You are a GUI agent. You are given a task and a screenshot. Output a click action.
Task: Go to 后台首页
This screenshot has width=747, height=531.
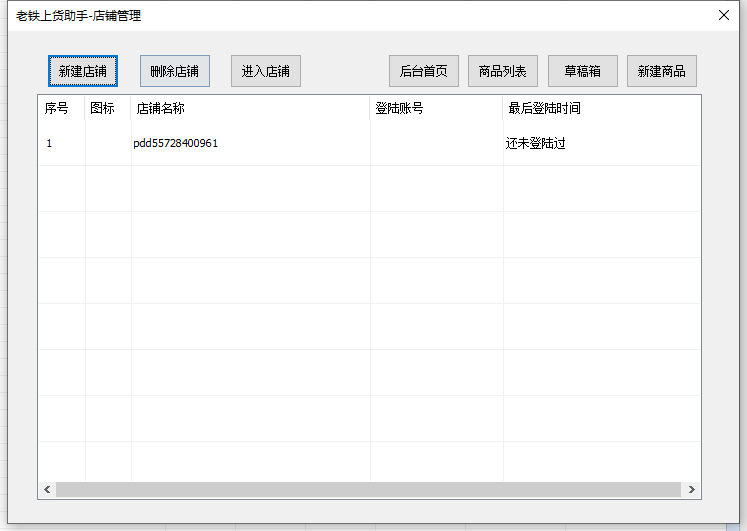(424, 71)
